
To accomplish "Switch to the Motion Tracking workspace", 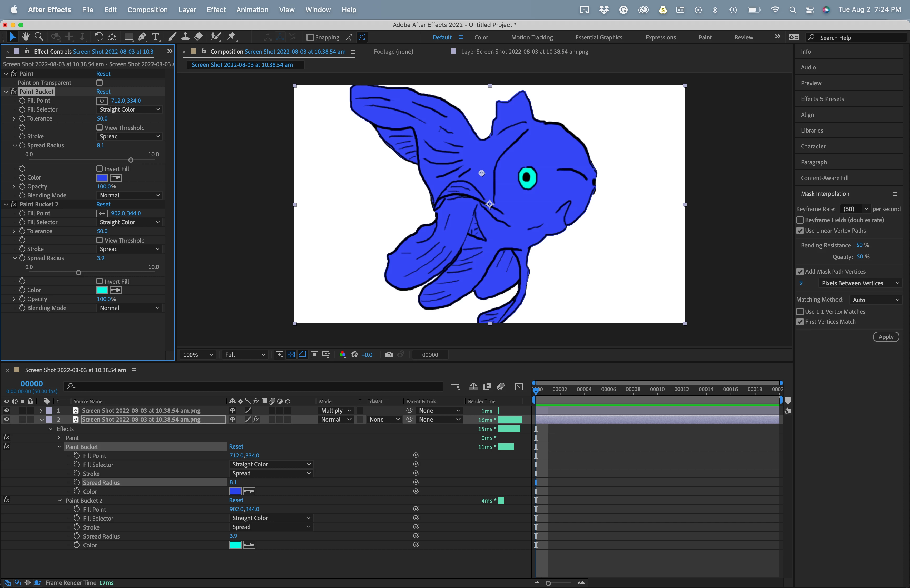I will [x=532, y=37].
